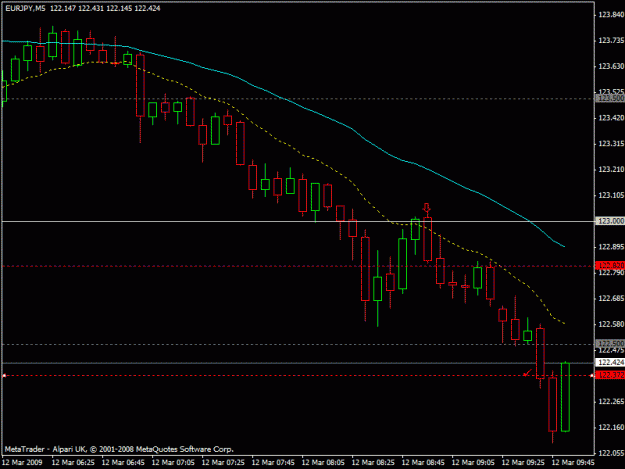This screenshot has height=469, width=625.
Task: Click the current price tag 122.424 on the scale
Action: 610,362
